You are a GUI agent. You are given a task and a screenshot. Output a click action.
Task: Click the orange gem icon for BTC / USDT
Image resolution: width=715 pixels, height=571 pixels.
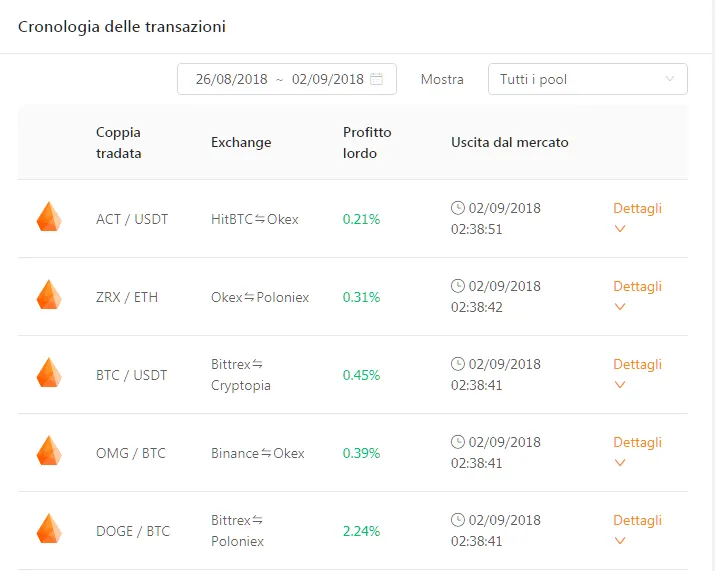[x=49, y=373]
